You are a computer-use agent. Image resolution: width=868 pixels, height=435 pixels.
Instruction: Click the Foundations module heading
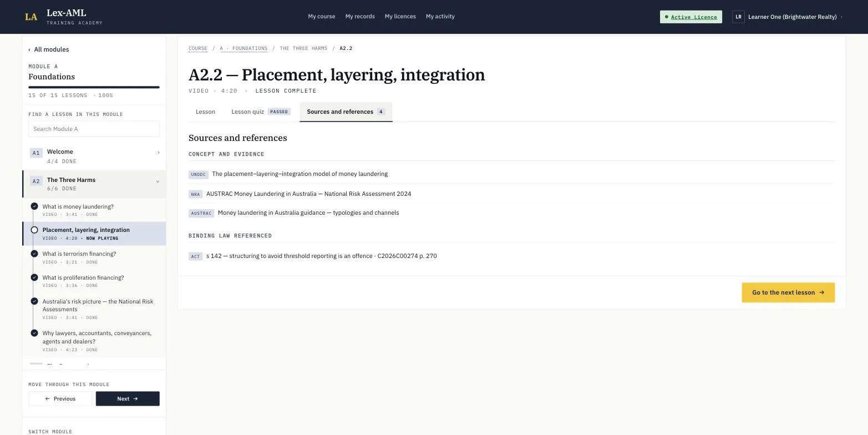(x=52, y=77)
